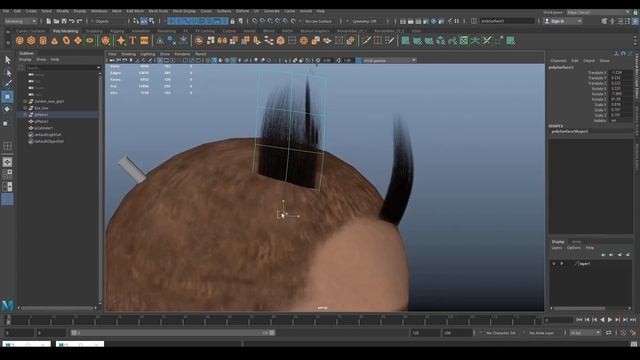
Task: Click the Undo arrow icon
Action: coord(72,21)
